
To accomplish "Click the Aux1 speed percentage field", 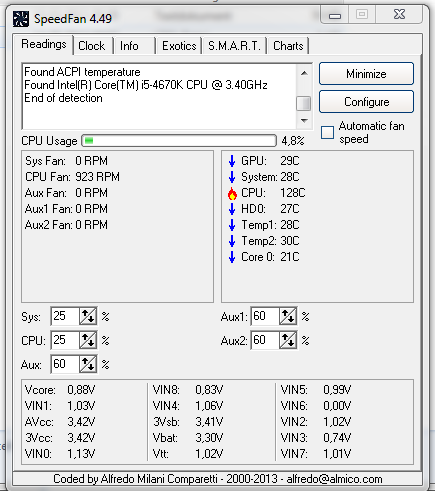I will point(265,316).
